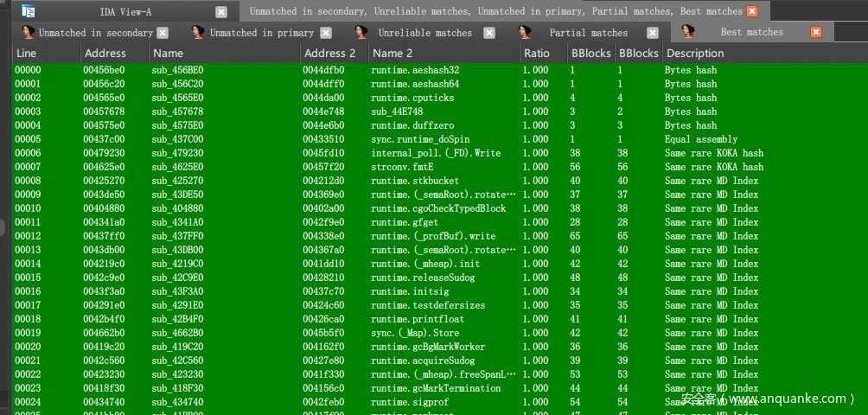This screenshot has height=415, width=868.
Task: Close the Unmatched in secondary tab
Action: (163, 33)
